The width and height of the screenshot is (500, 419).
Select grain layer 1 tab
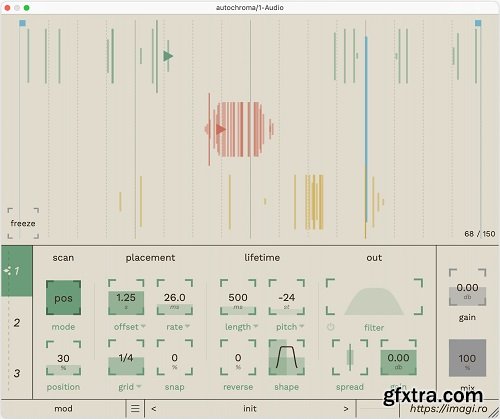[17, 271]
